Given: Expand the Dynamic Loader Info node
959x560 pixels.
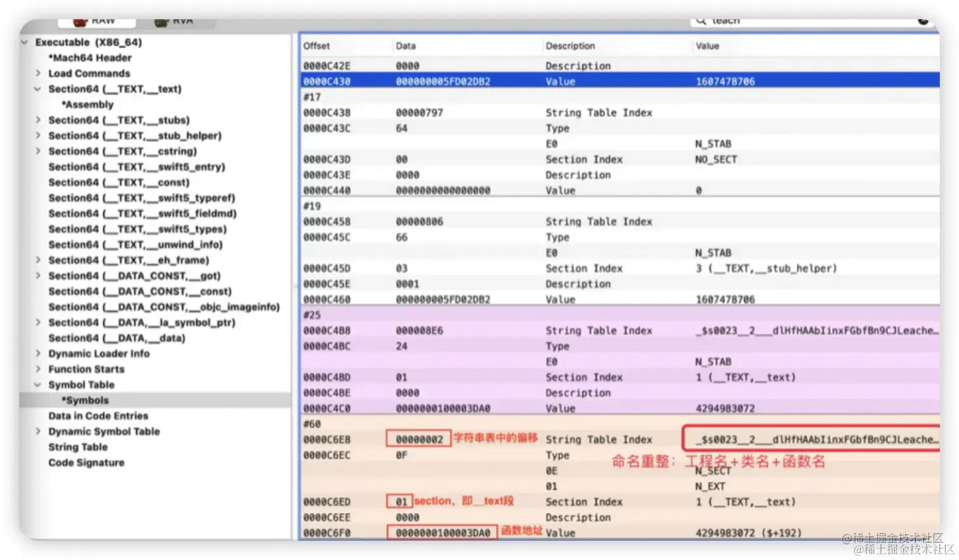Looking at the screenshot, I should point(38,354).
